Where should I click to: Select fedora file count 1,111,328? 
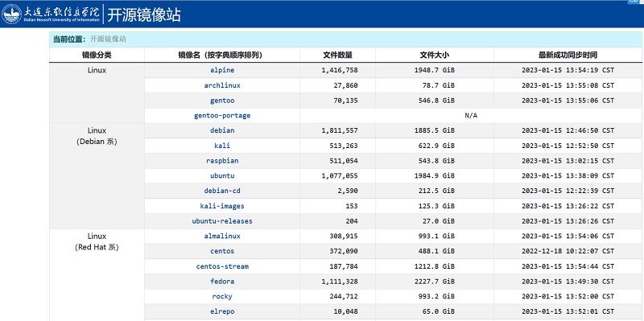tap(340, 282)
